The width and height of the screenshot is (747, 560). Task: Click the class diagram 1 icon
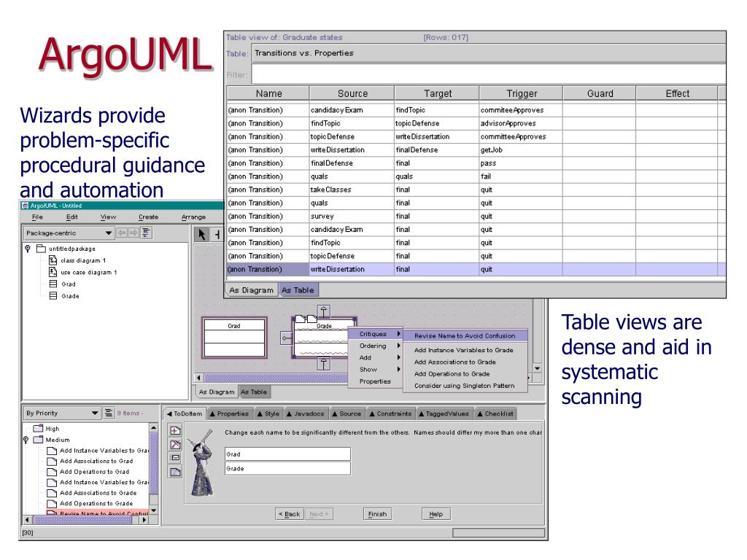[53, 260]
